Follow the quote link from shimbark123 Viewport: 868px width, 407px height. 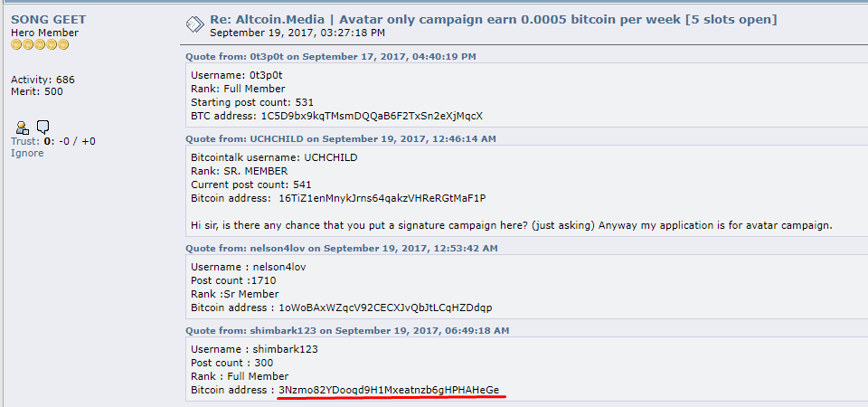pyautogui.click(x=347, y=331)
